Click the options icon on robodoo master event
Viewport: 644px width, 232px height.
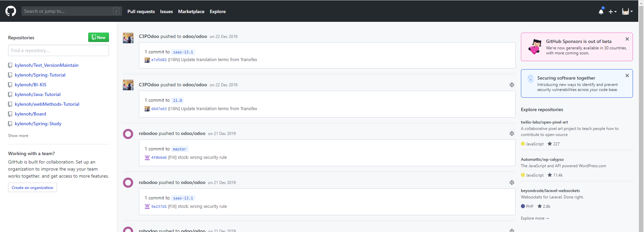coord(512,134)
